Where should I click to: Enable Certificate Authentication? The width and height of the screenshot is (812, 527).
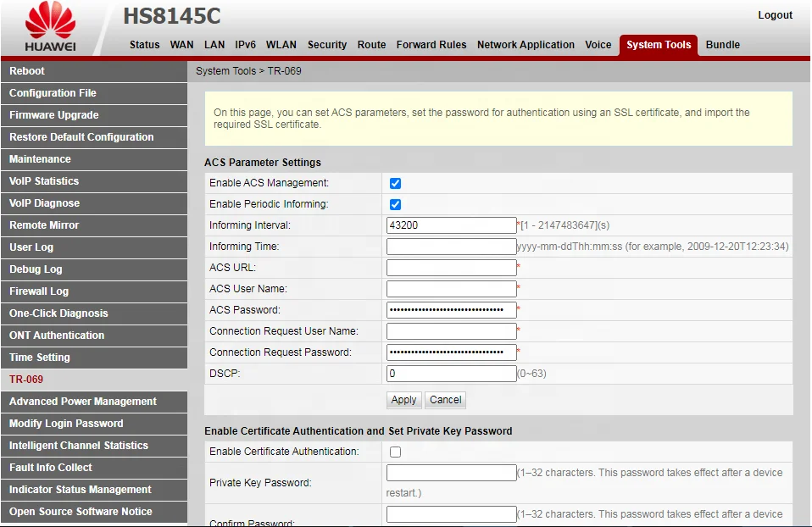click(394, 452)
